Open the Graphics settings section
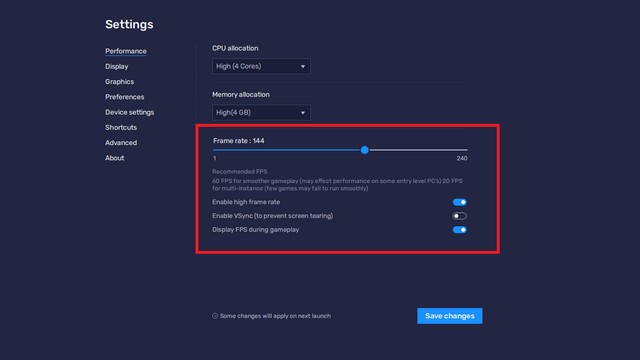Screen dimensions: 640x360 pyautogui.click(x=119, y=82)
